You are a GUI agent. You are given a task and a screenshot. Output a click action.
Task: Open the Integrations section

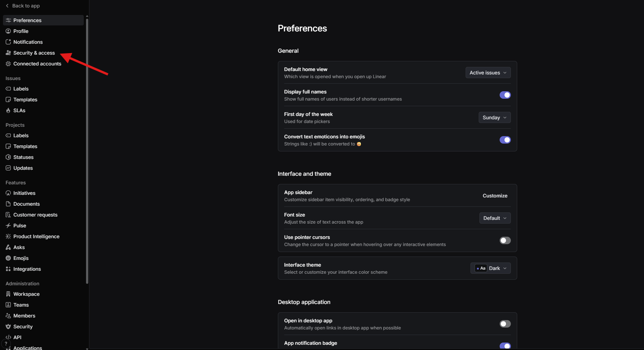(27, 269)
